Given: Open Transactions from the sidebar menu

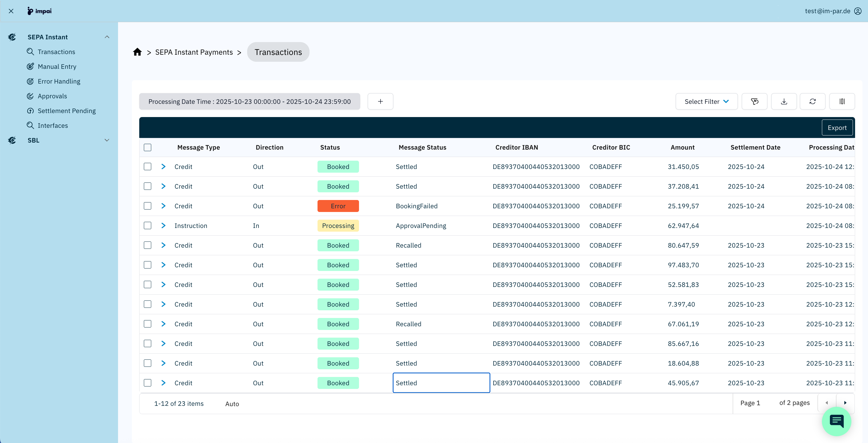Looking at the screenshot, I should click(x=56, y=52).
